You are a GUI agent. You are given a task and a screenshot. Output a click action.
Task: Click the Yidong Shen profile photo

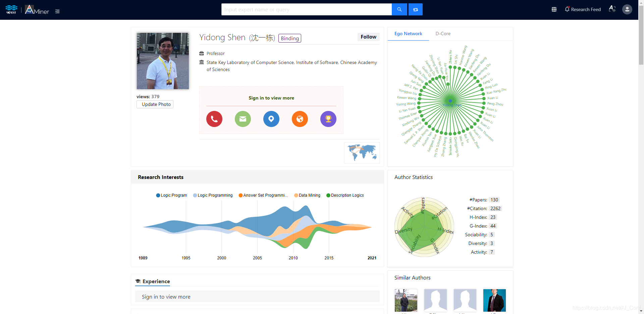pyautogui.click(x=163, y=61)
